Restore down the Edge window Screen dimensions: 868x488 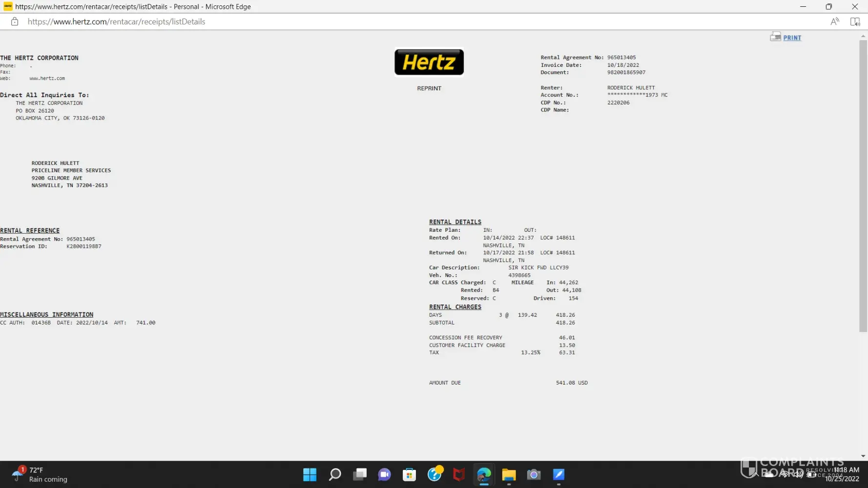[829, 6]
